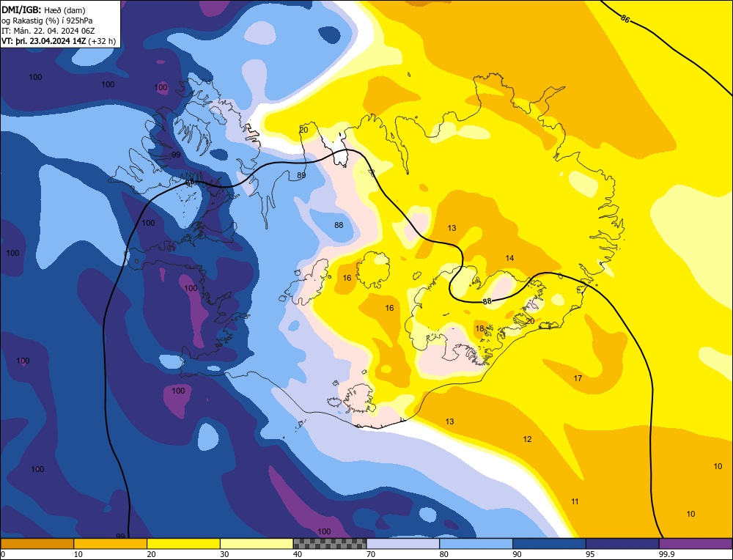Select the pale yellow 30–40 legend swatch
The image size is (733, 560).
(257, 544)
